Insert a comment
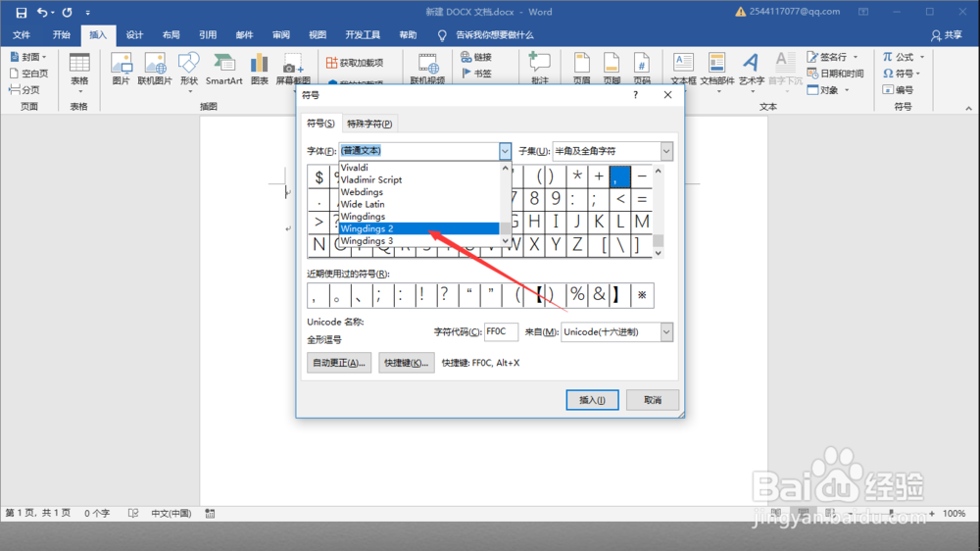Image resolution: width=980 pixels, height=551 pixels. pyautogui.click(x=539, y=69)
